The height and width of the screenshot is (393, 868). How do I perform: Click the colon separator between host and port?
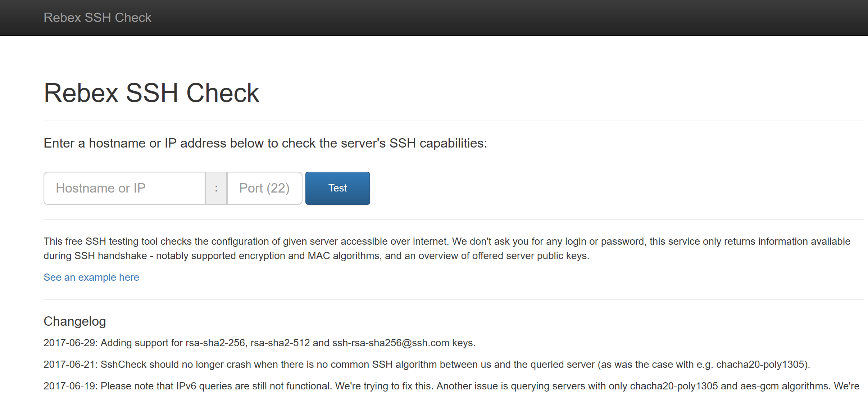click(x=216, y=188)
